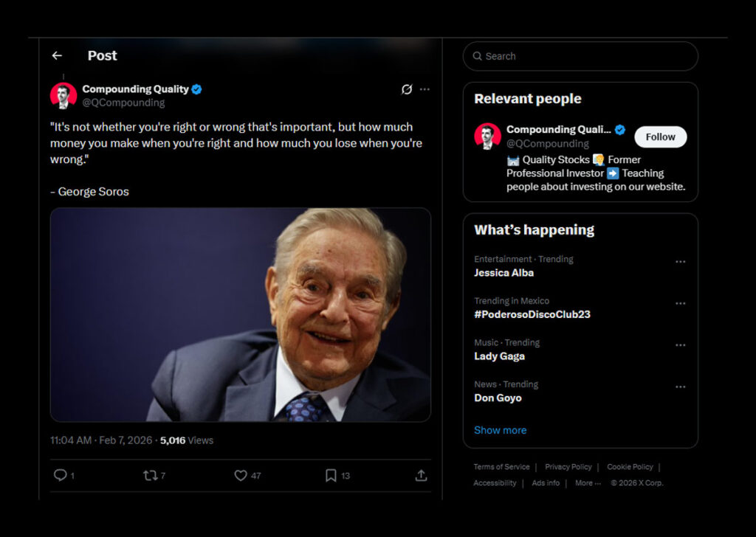Open the George Soros photo in post
The image size is (756, 537).
[x=240, y=315]
